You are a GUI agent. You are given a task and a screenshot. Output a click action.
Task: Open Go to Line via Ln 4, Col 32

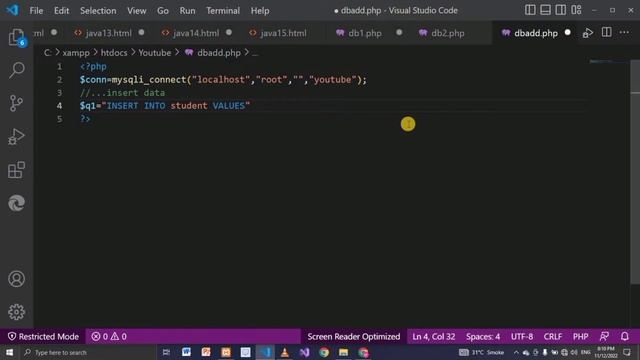point(433,337)
